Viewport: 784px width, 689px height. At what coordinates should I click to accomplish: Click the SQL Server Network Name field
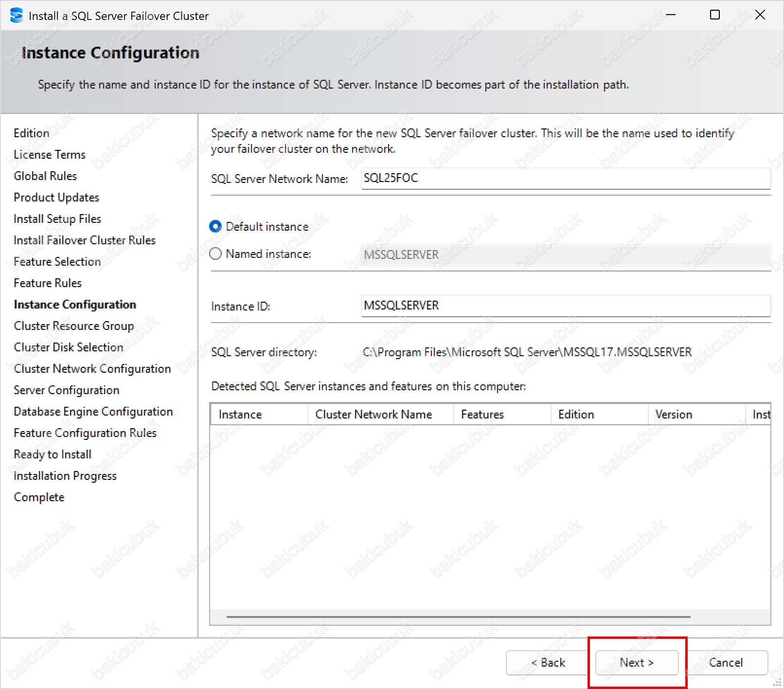click(x=565, y=179)
